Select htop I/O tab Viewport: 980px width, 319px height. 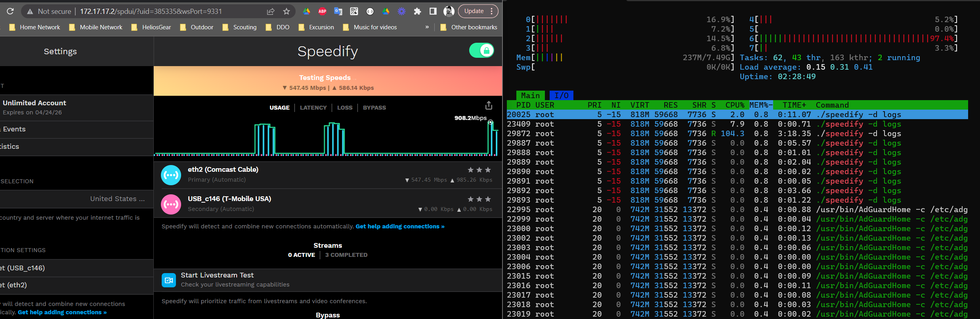pyautogui.click(x=561, y=95)
